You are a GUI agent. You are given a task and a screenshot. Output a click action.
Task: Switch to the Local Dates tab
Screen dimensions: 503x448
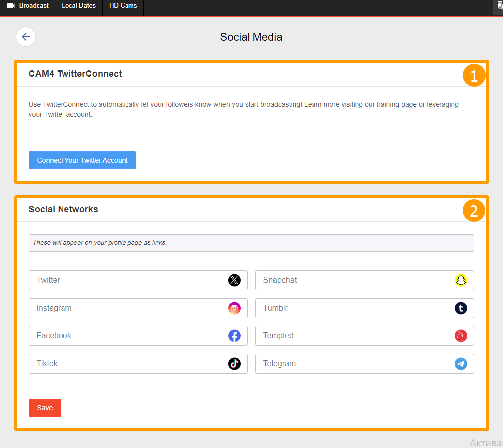[x=78, y=6]
